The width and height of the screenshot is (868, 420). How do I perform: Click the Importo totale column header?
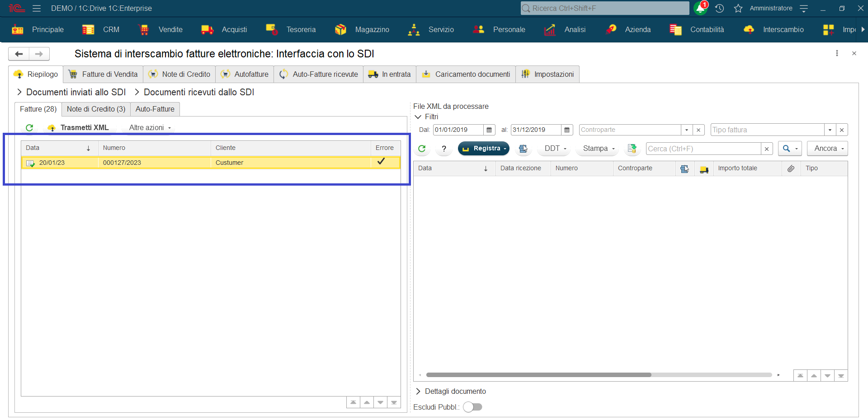[x=747, y=168]
